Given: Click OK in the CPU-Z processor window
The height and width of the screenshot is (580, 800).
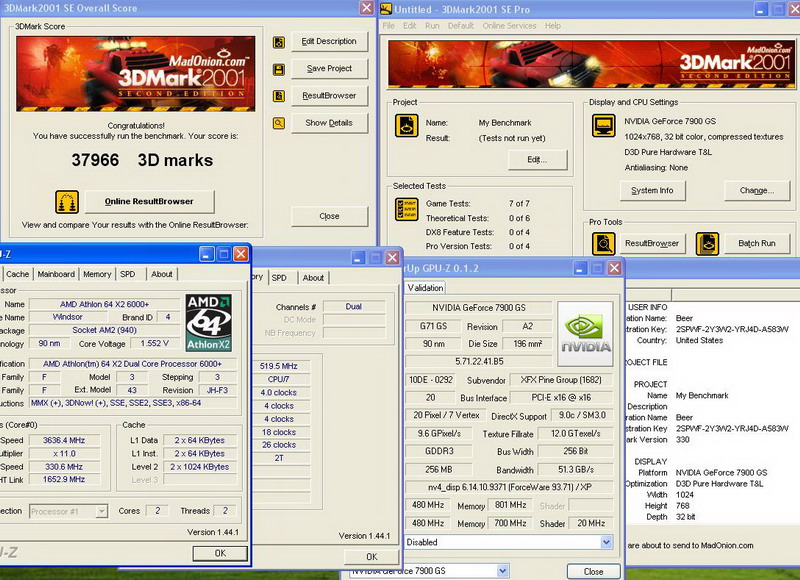Looking at the screenshot, I should click(220, 553).
